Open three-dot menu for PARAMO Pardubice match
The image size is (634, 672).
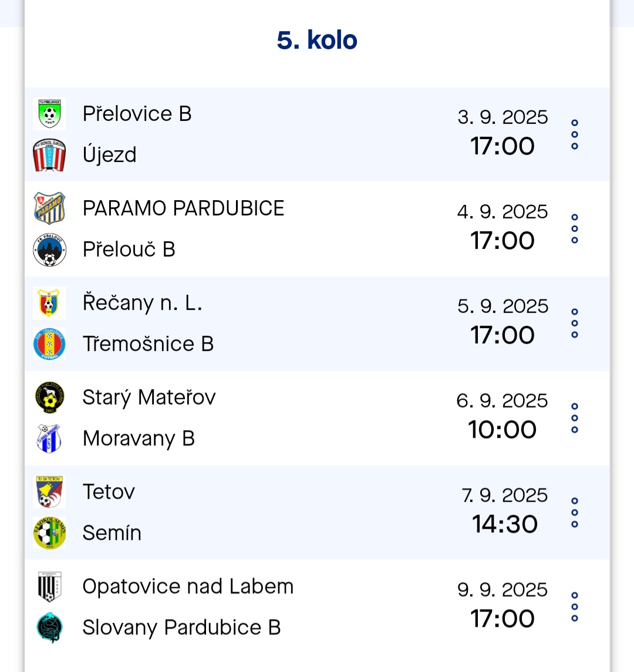coord(574,229)
